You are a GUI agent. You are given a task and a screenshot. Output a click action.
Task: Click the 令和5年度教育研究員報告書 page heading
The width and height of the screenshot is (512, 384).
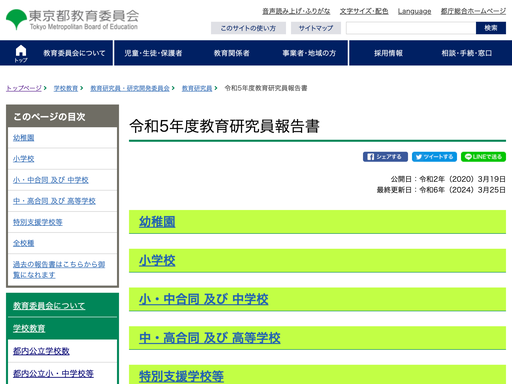tap(224, 126)
